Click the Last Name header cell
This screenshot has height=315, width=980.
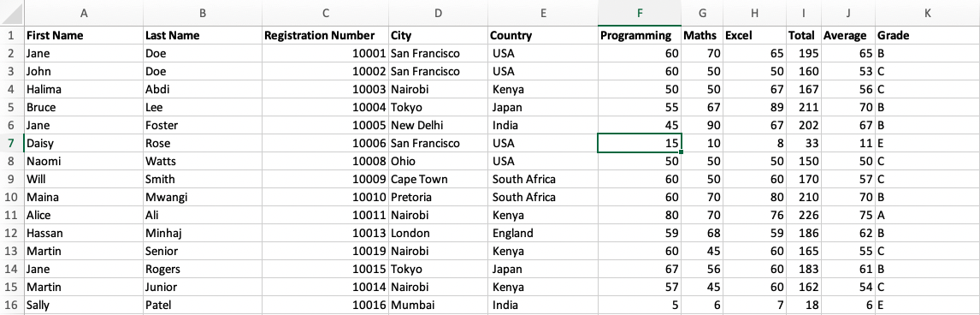point(203,36)
